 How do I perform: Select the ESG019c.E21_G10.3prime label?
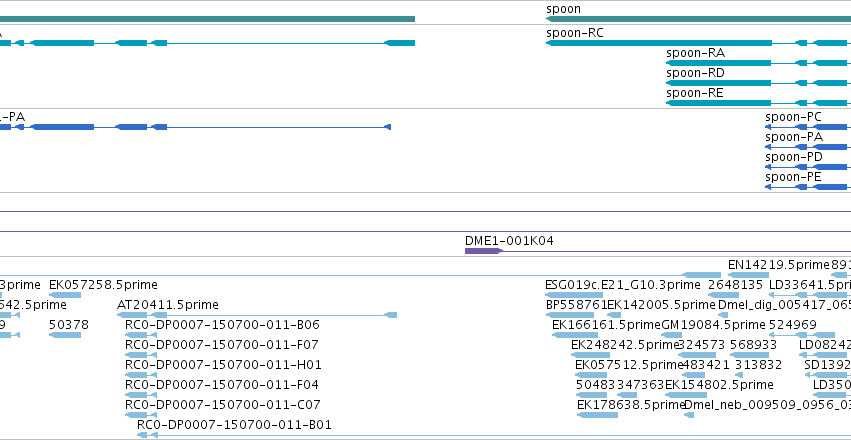point(623,285)
